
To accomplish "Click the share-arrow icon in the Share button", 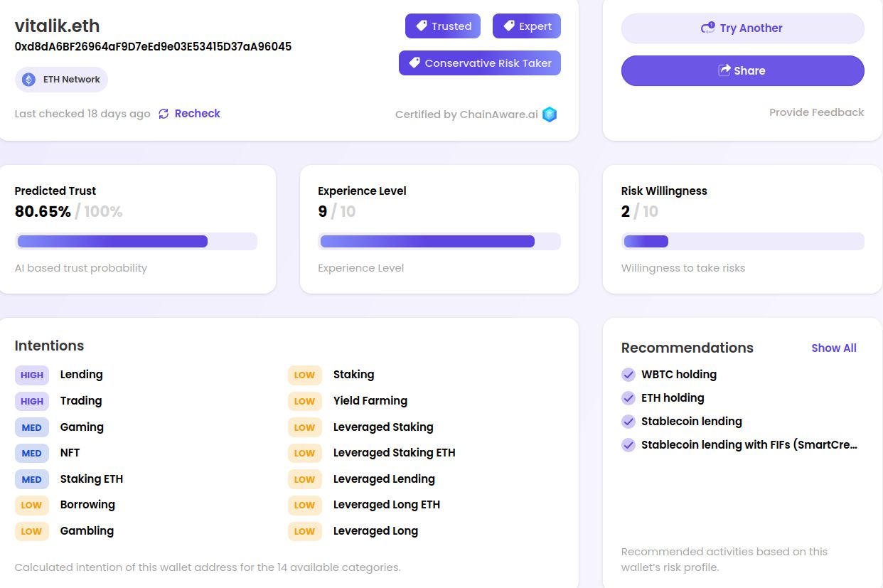I will point(724,70).
